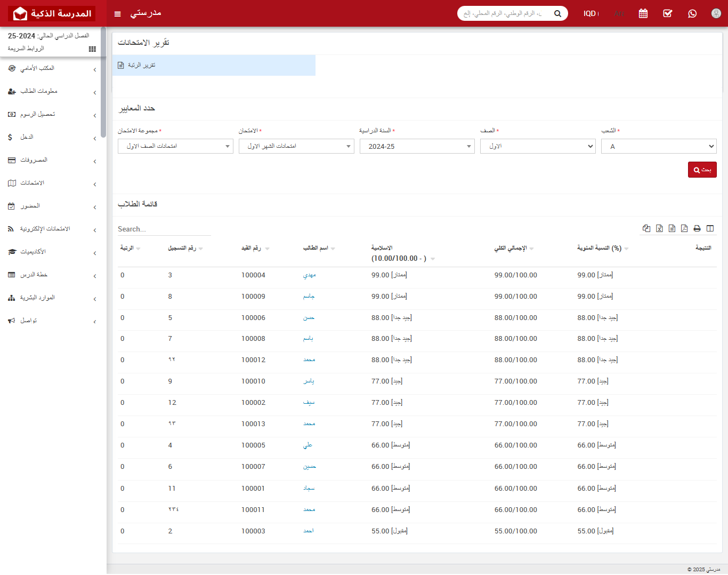Open the الشعب section dropdown
The image size is (728, 575).
(659, 146)
